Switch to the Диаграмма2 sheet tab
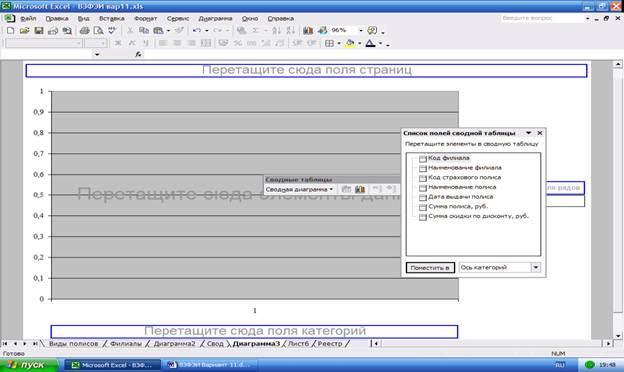Viewport: 624px width, 372px height. [x=175, y=343]
